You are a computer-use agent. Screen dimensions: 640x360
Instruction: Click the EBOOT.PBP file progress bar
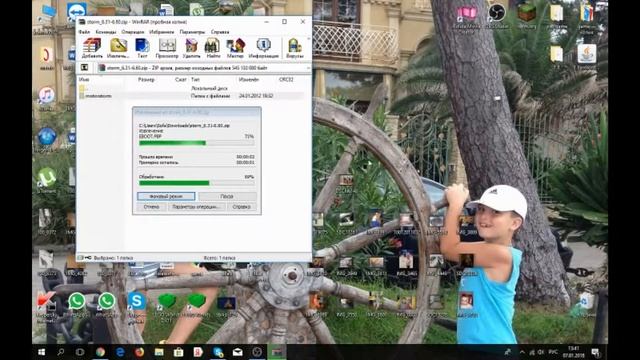point(196,143)
